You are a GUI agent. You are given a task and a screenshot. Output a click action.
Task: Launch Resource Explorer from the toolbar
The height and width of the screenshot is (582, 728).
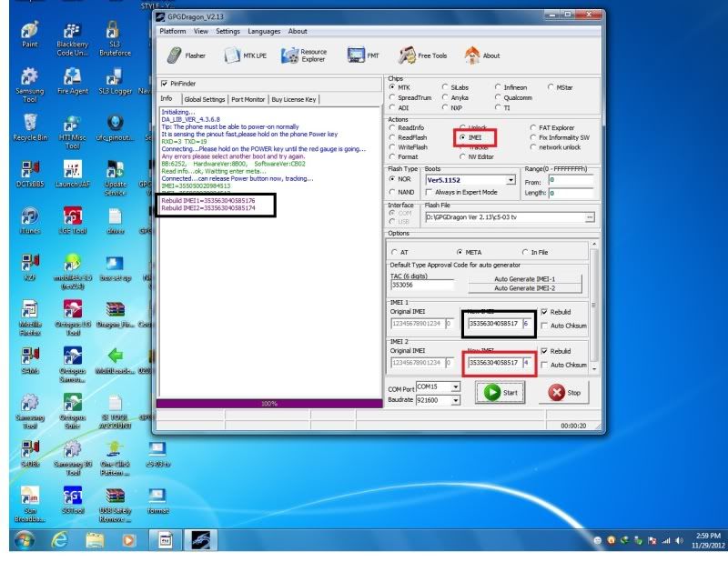pyautogui.click(x=304, y=55)
